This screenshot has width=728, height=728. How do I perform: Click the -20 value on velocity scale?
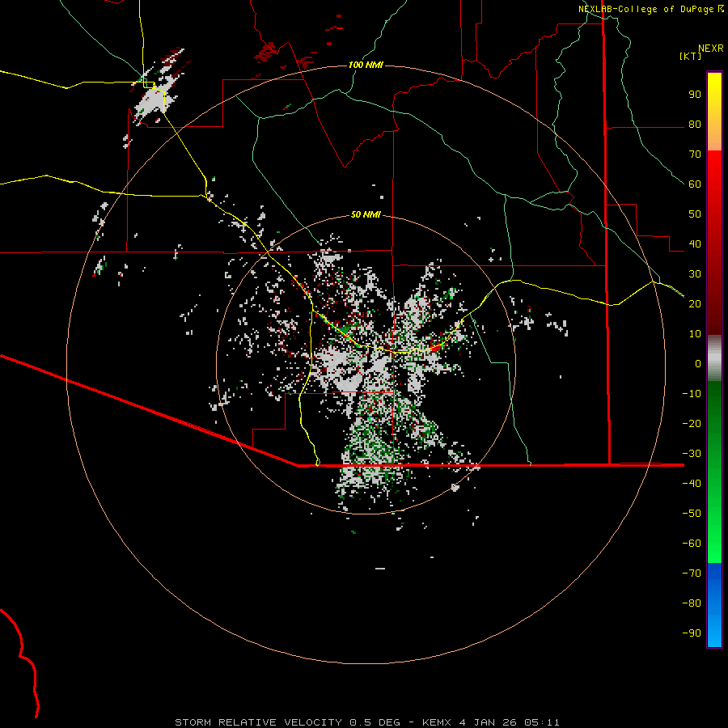[692, 424]
